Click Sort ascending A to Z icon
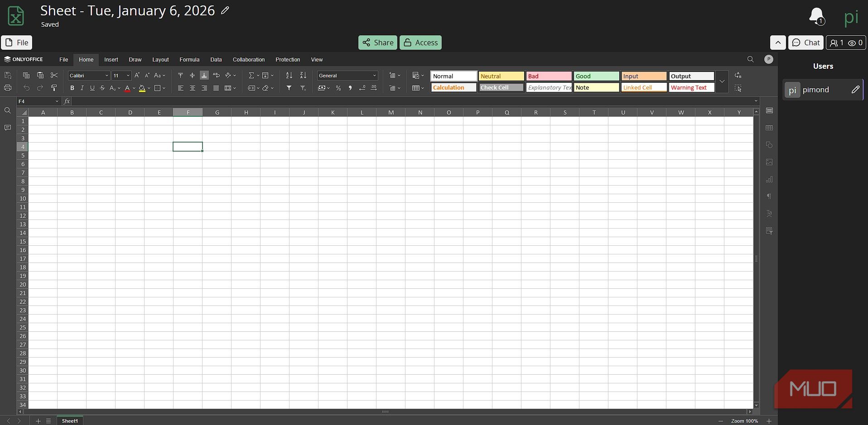The width and height of the screenshot is (868, 425). [289, 76]
